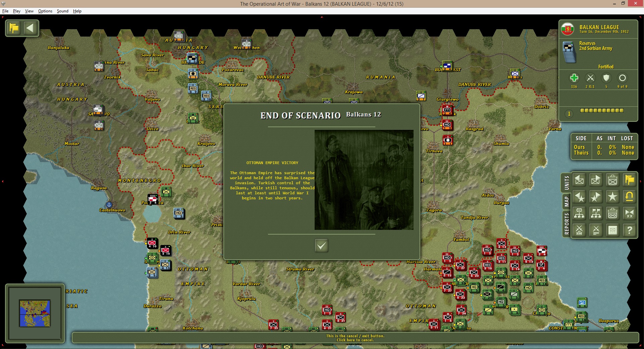
Task: Click the yellow unit strength bar
Action: coord(602,110)
